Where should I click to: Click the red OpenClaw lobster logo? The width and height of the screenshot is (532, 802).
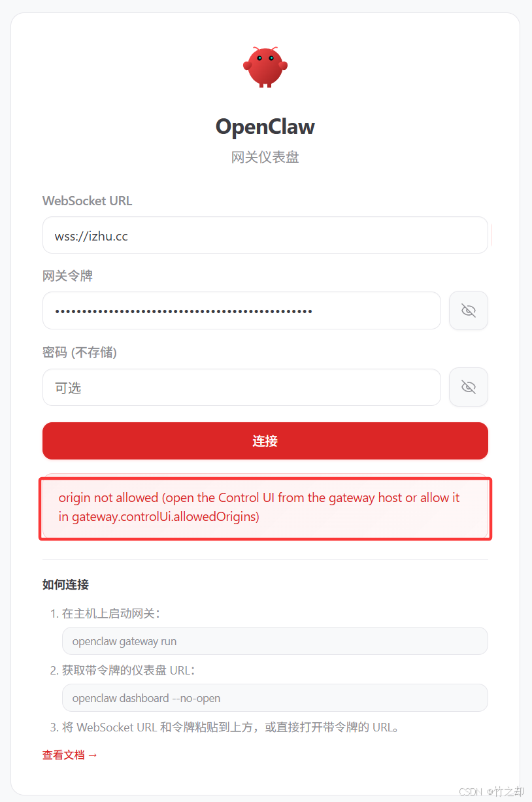pos(265,67)
